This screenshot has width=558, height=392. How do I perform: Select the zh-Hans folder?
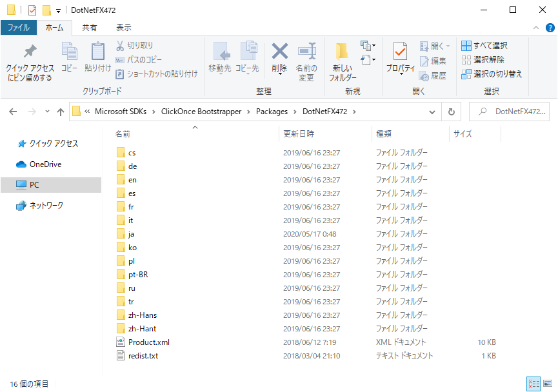coord(137,315)
